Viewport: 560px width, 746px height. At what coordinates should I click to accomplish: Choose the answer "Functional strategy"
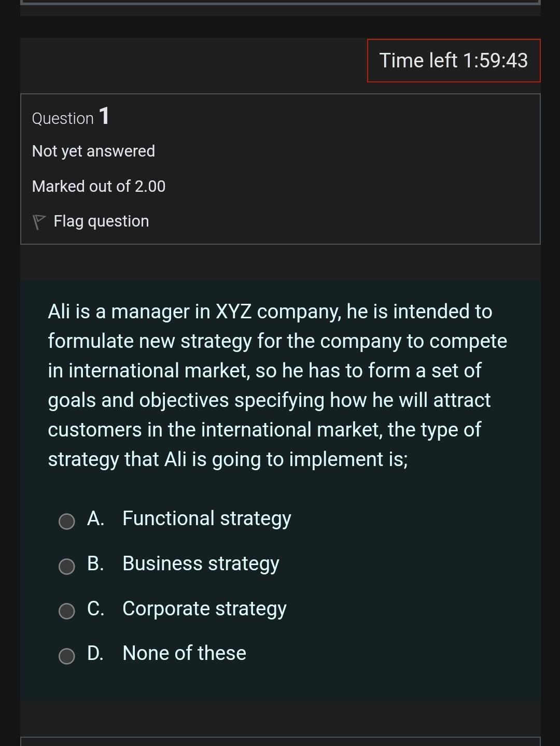click(206, 518)
